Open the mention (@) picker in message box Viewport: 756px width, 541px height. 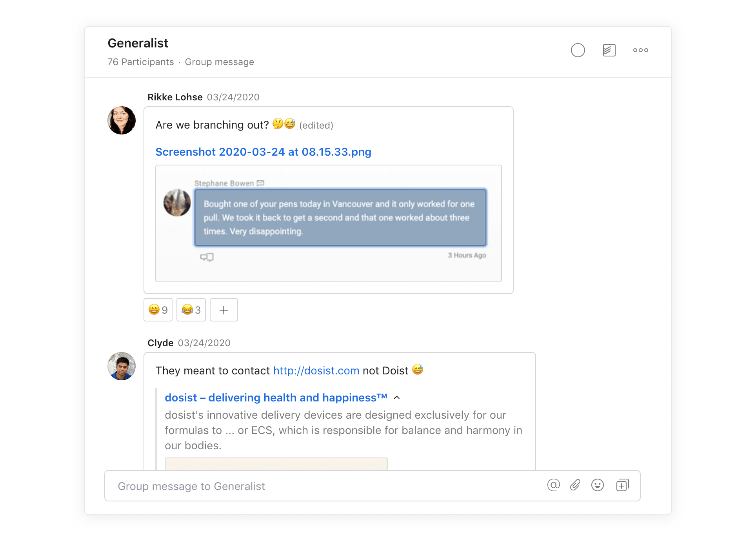point(553,485)
